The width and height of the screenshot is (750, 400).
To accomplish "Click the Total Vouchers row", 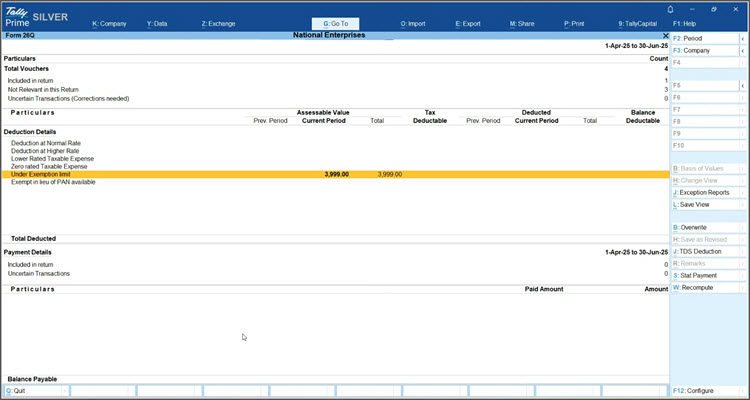I will tap(335, 69).
